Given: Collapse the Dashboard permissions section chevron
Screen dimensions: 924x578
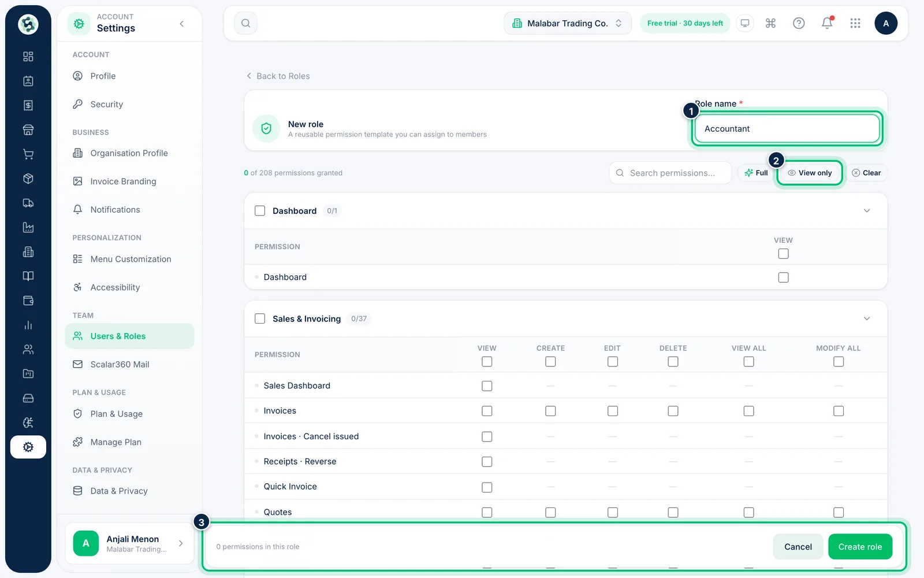Looking at the screenshot, I should coord(866,211).
